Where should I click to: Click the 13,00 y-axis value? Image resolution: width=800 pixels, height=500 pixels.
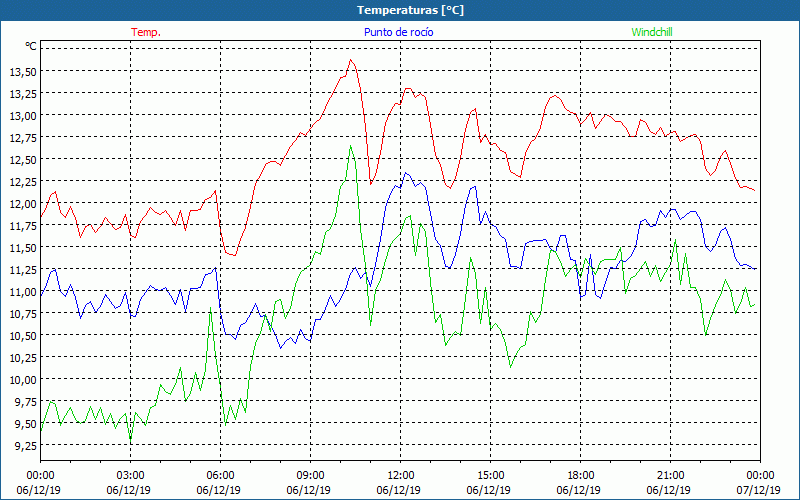[x=23, y=116]
